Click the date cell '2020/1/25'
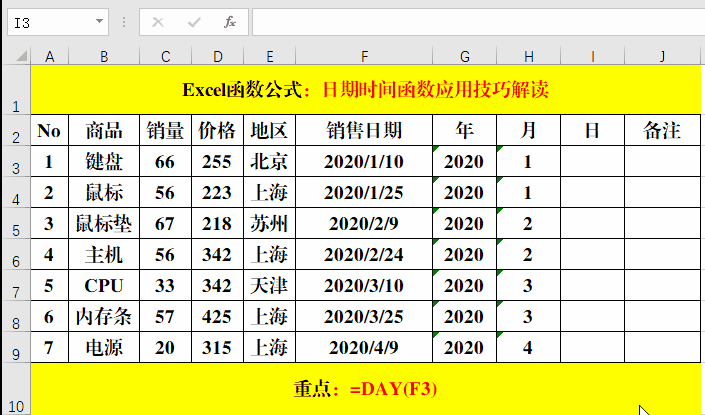 tap(364, 192)
